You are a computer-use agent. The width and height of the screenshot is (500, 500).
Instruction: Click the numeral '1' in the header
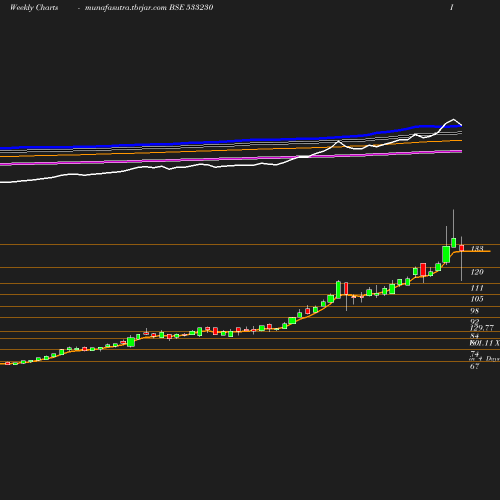coord(452,7)
